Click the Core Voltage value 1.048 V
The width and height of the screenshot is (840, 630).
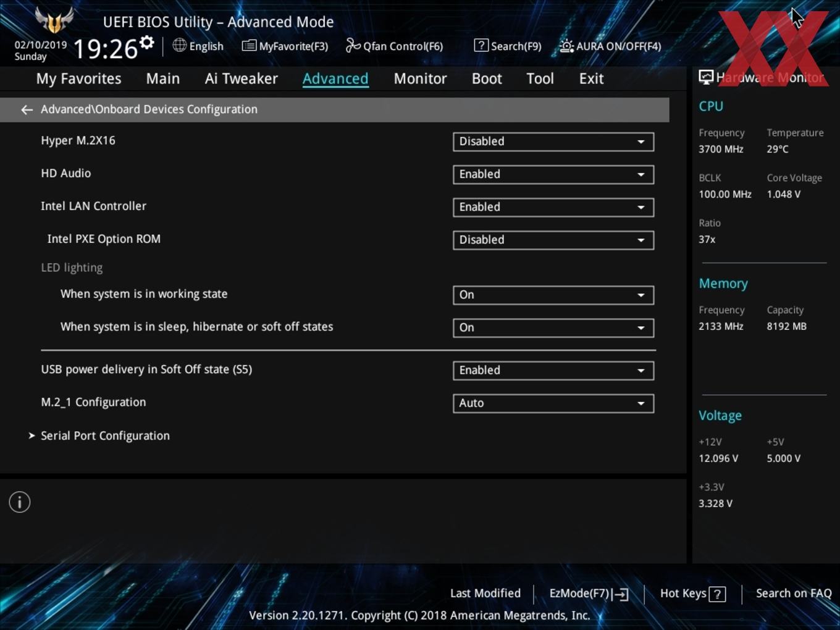coord(784,194)
